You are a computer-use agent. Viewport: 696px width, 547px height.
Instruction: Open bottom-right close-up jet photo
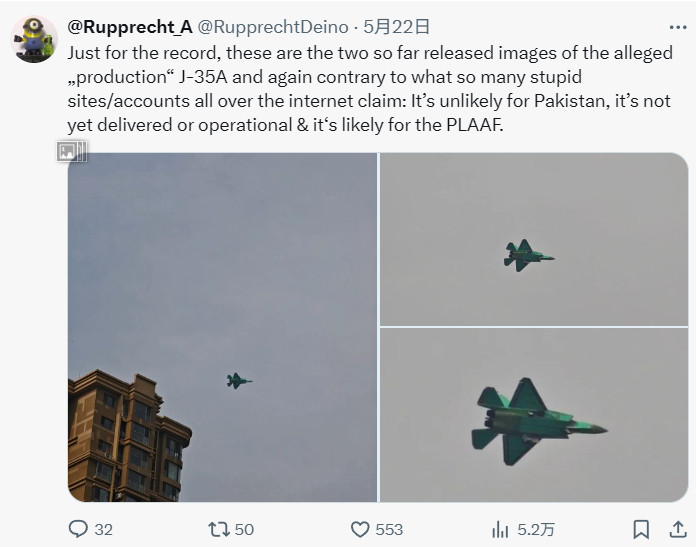(x=534, y=415)
